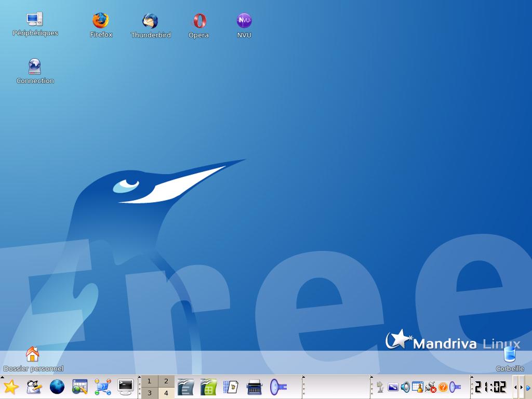Open the blue typewriter panel icon
532x399 pixels.
(254, 387)
